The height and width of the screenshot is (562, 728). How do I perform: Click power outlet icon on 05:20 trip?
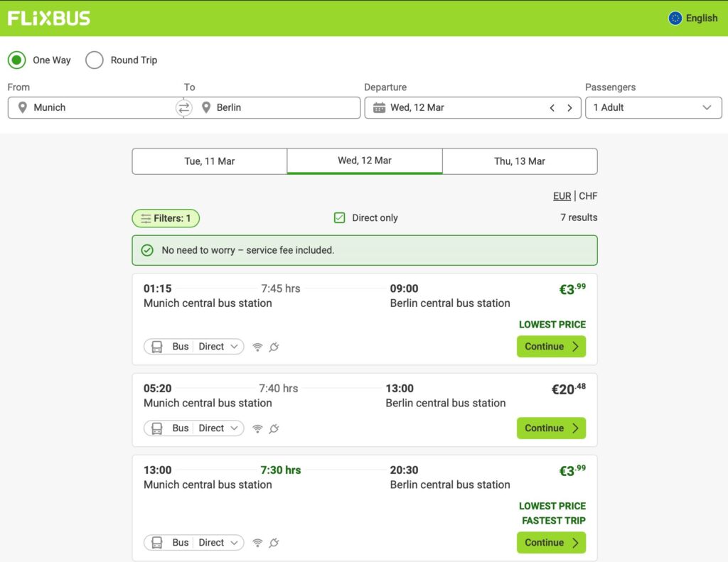[x=274, y=428]
